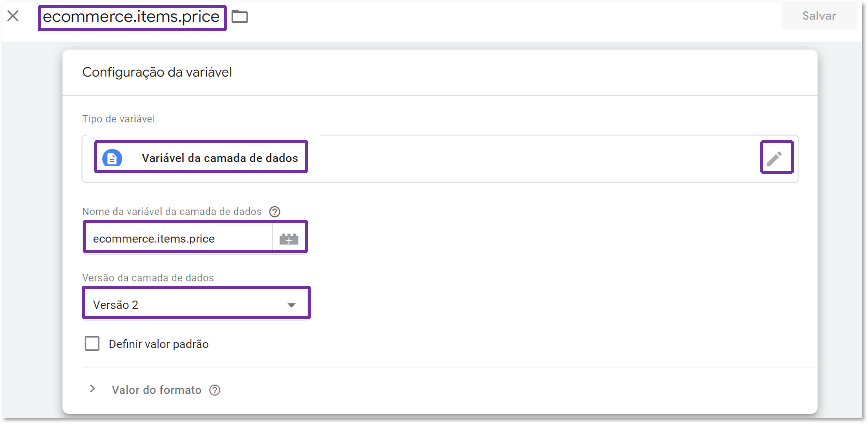Screen dimensions: 868x424
Task: Click the Salvar button
Action: [x=819, y=16]
